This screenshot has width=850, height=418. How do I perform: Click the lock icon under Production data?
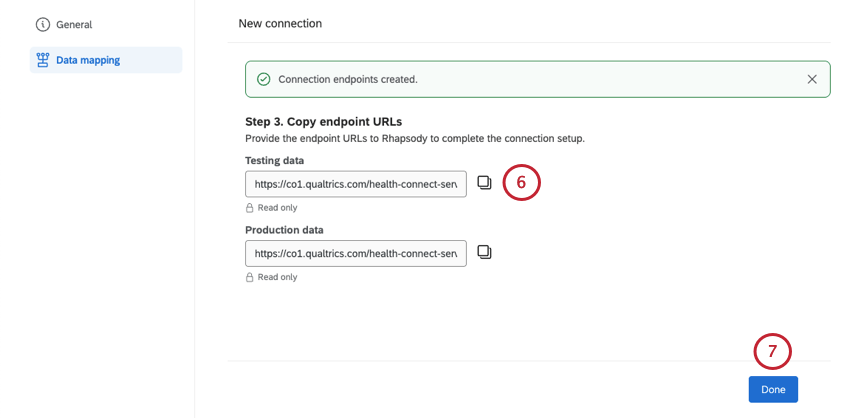pos(250,277)
